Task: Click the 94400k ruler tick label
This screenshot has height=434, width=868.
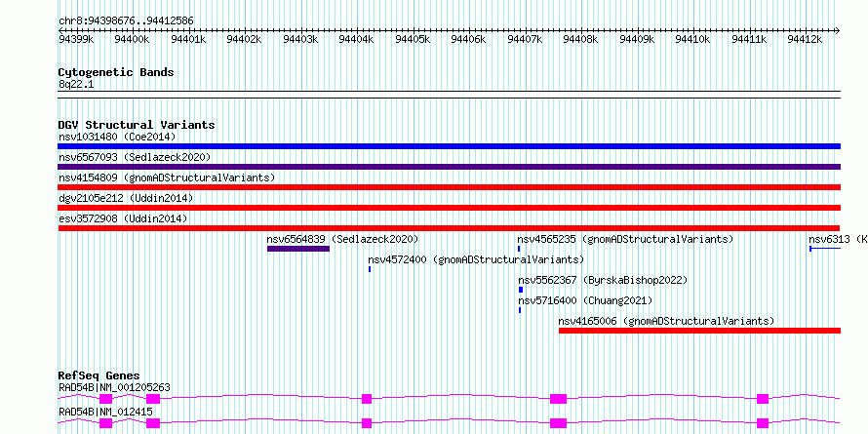Action: tap(133, 39)
